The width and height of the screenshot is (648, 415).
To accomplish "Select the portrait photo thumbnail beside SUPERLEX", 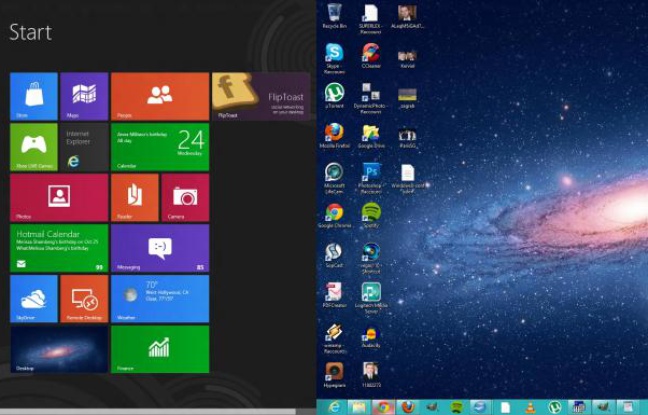I will point(407,16).
